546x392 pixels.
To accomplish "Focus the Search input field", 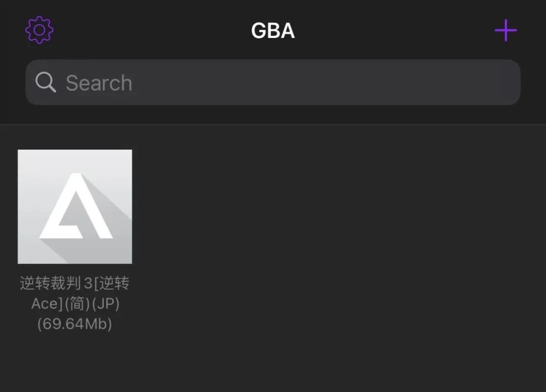I will coord(273,82).
